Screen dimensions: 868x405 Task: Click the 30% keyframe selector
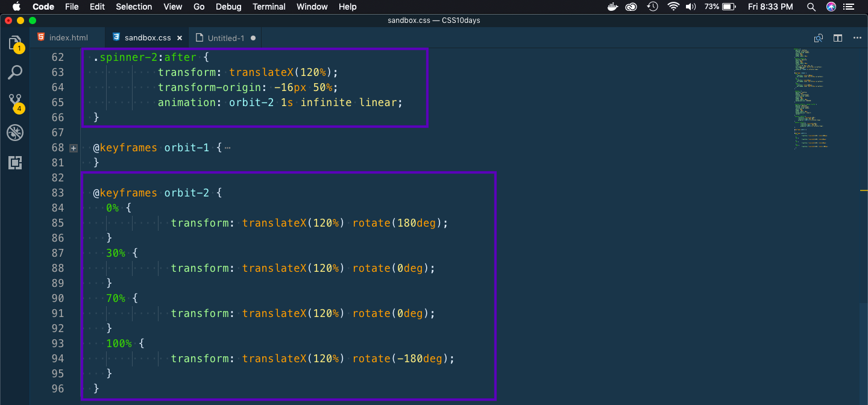point(116,253)
